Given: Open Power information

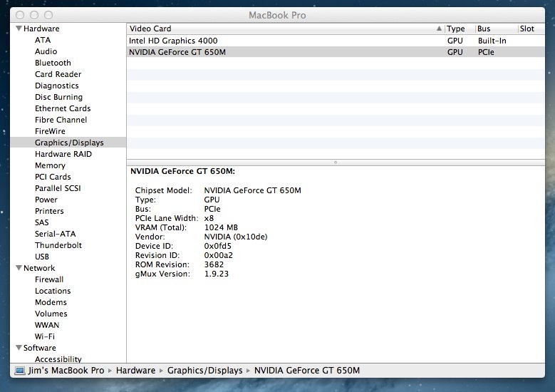Looking at the screenshot, I should (x=46, y=200).
